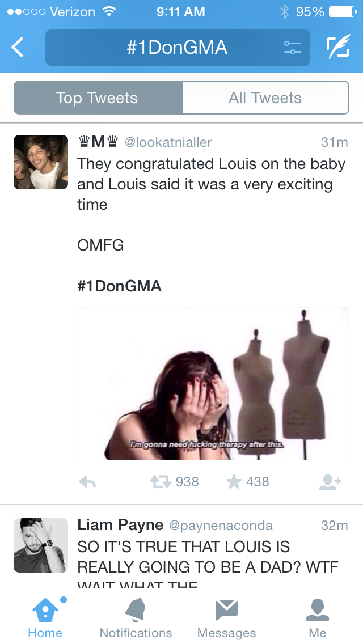The image size is (363, 644).
Task: Open search filter settings icon
Action: coord(293,48)
